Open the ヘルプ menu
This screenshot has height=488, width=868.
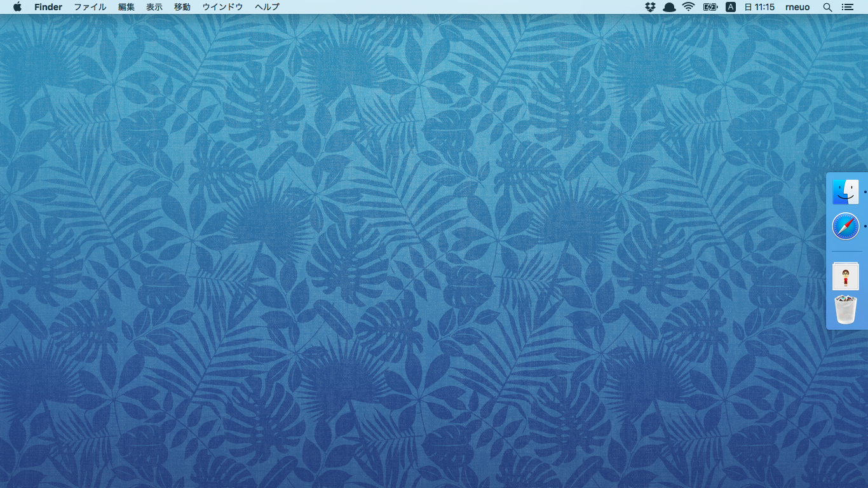click(x=267, y=7)
